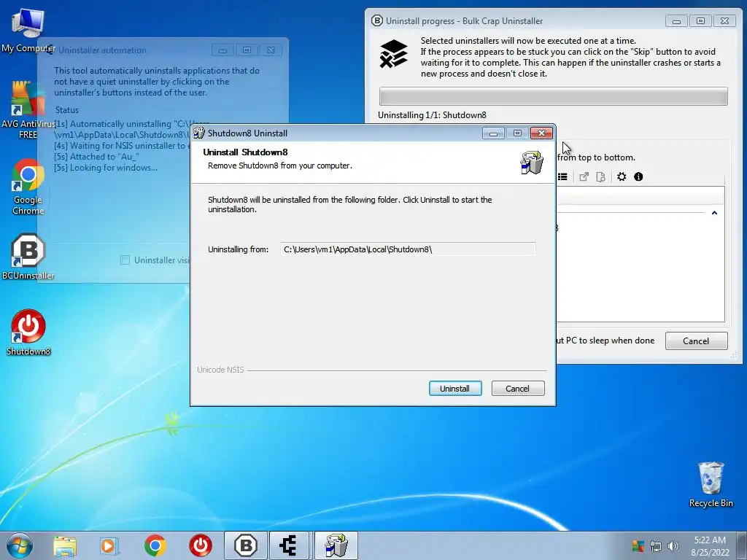The height and width of the screenshot is (560, 747).
Task: Click the info icon in Uninstall progress toolbar
Action: [x=638, y=176]
